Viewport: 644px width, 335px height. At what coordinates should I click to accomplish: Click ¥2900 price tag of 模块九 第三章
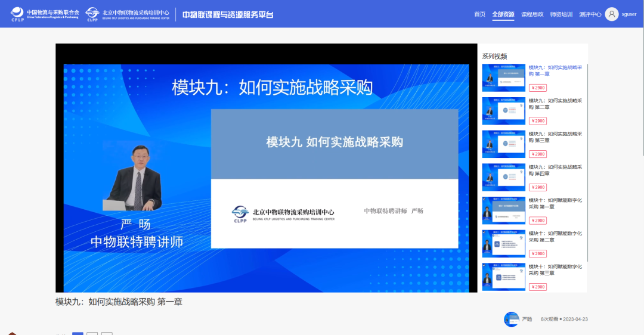(x=538, y=154)
